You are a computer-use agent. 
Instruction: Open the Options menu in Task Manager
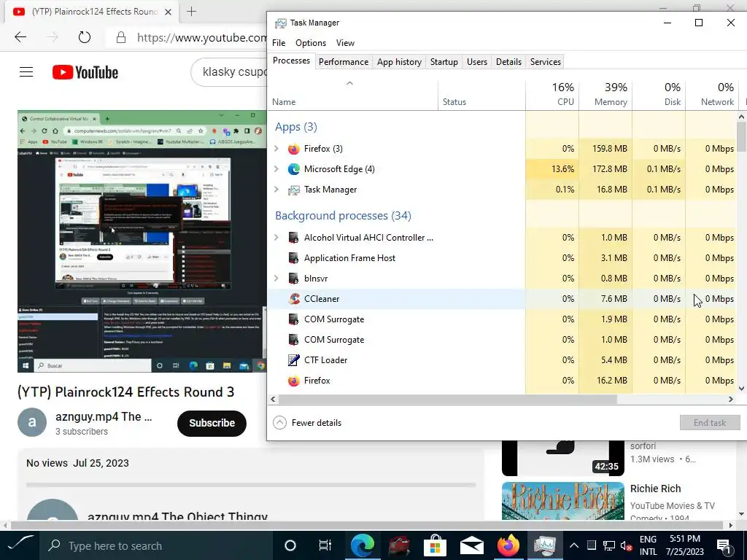311,43
